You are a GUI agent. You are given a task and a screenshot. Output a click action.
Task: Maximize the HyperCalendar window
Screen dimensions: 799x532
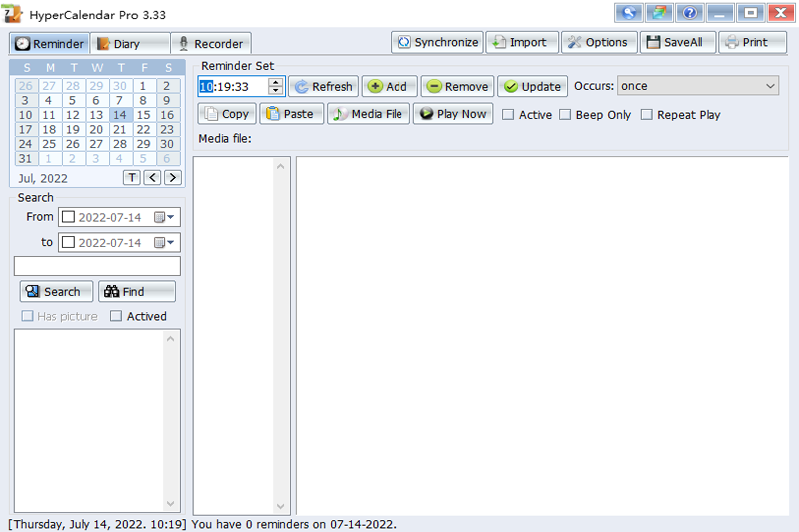coord(751,13)
